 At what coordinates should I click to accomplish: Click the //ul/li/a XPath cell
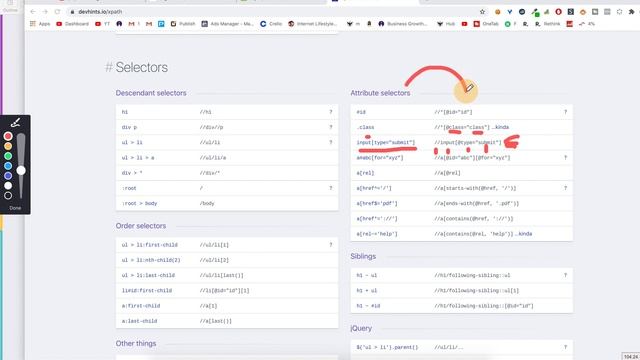tap(213, 158)
